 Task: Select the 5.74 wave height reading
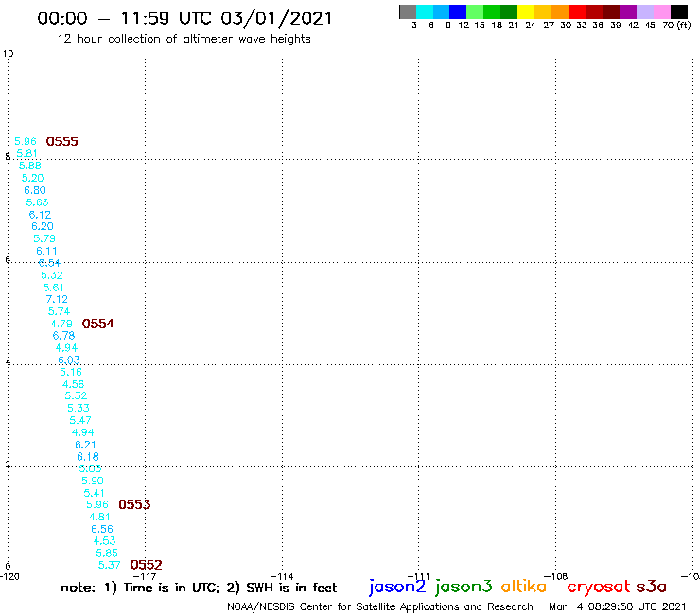[60, 311]
